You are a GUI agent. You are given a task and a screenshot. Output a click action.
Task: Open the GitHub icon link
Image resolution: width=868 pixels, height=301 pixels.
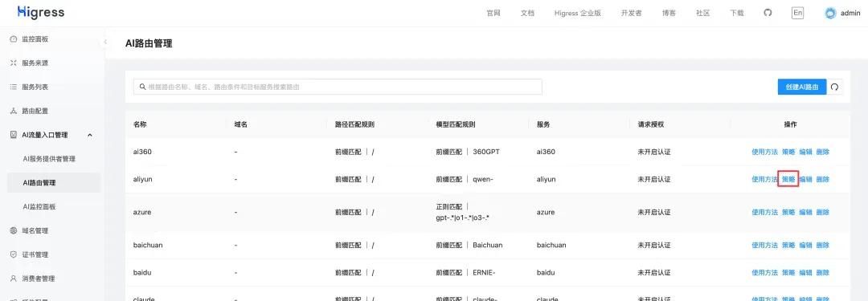click(768, 13)
